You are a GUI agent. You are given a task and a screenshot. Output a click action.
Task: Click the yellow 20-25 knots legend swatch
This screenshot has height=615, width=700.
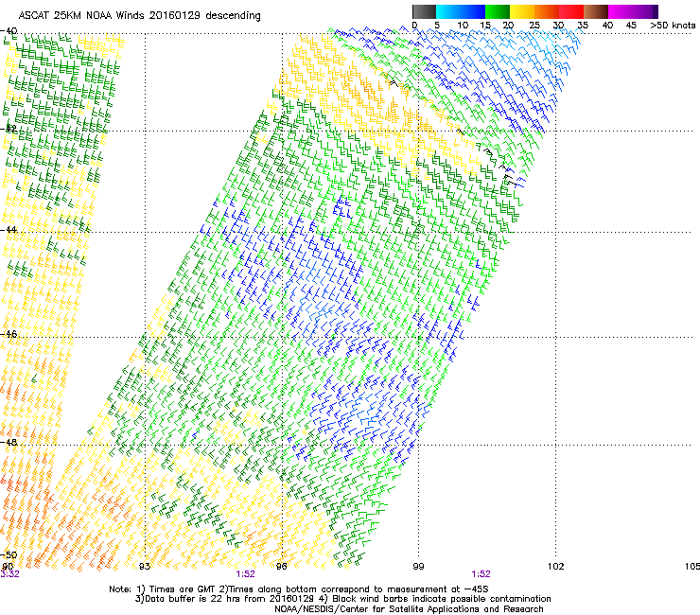[x=522, y=11]
